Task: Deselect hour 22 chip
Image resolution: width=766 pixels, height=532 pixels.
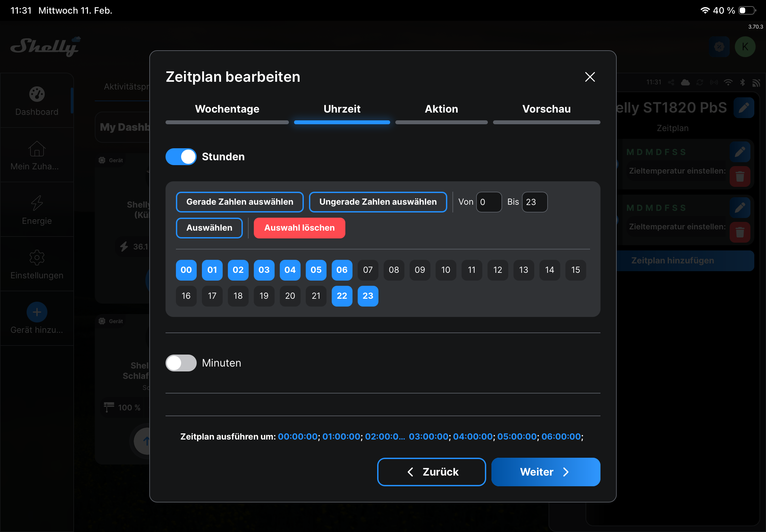Action: tap(341, 296)
